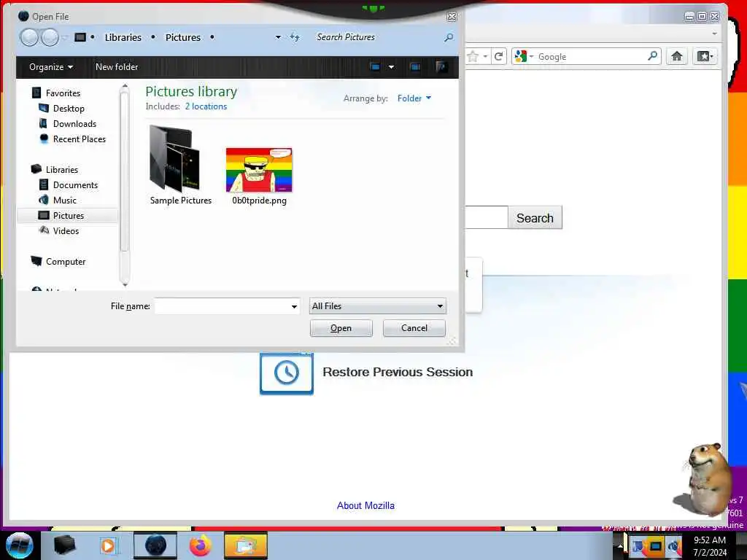Click the Search button on Firefox page
Screen dimensions: 747x560
point(535,217)
